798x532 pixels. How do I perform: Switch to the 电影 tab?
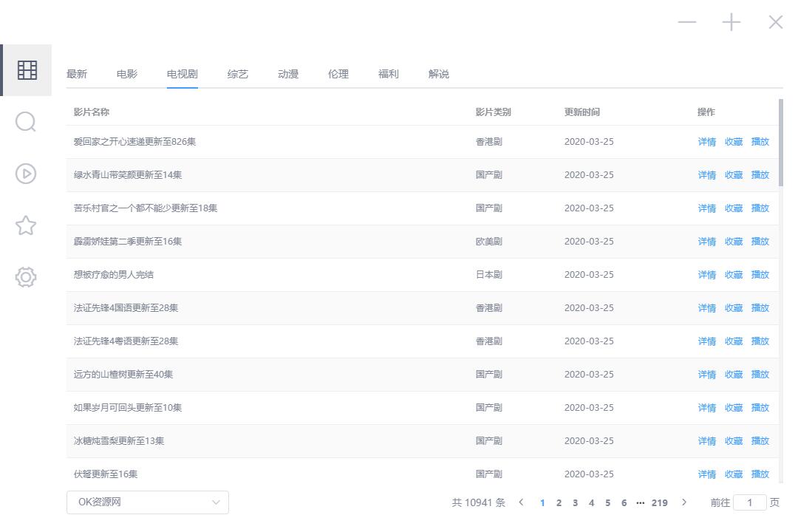click(127, 73)
